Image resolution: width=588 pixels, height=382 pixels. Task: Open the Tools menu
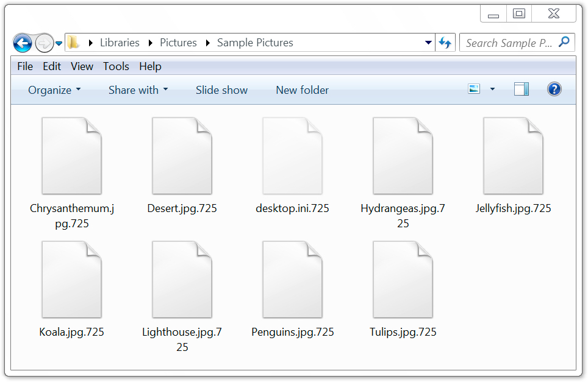coord(116,66)
